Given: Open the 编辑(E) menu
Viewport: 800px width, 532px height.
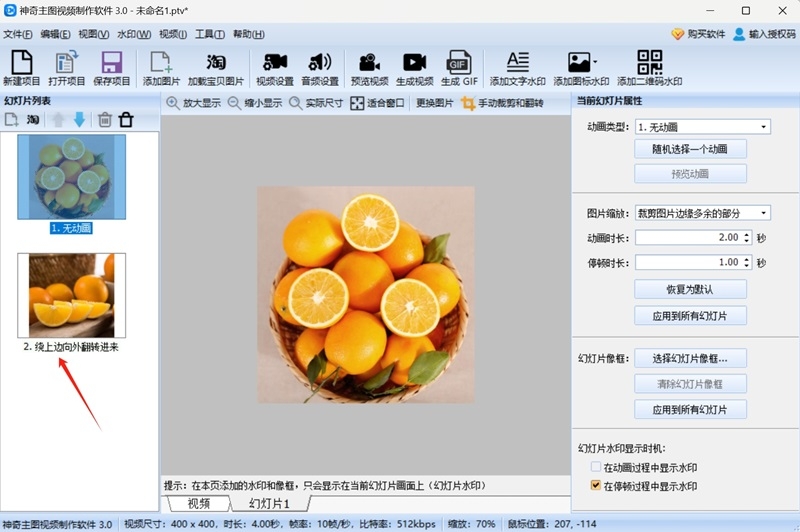Looking at the screenshot, I should (x=55, y=34).
